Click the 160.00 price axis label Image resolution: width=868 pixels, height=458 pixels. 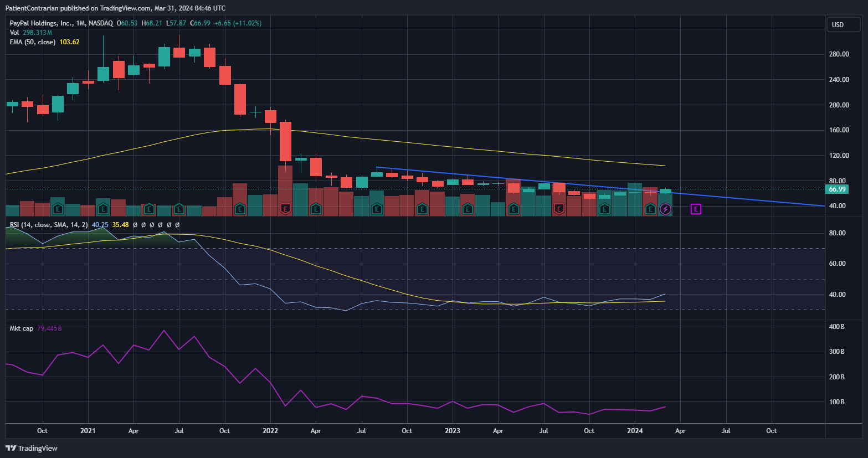[x=839, y=130]
